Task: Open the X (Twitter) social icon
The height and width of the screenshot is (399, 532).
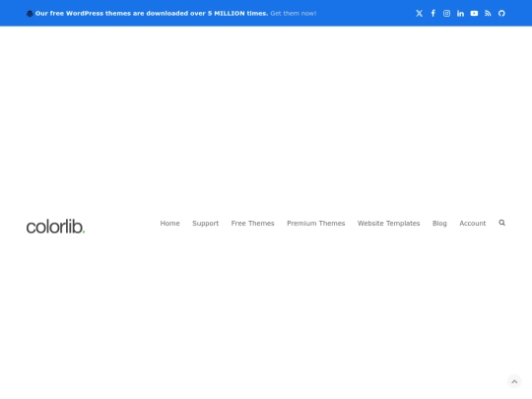Action: click(420, 13)
